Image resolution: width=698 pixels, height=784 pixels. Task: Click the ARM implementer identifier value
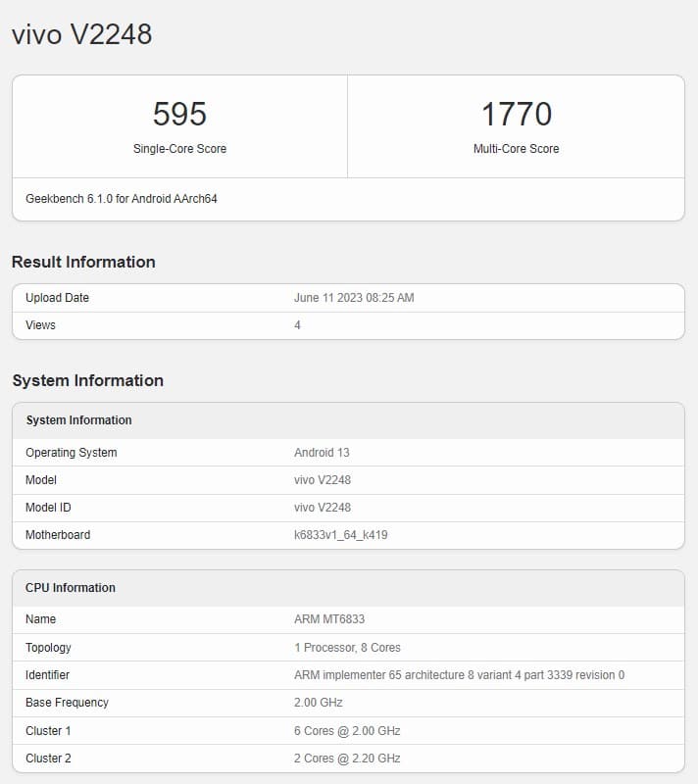pos(459,675)
